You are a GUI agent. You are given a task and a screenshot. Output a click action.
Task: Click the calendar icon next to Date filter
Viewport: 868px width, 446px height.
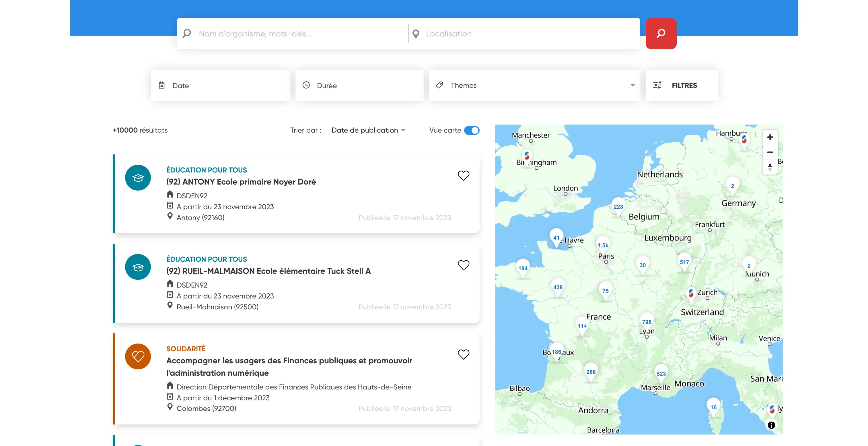pyautogui.click(x=161, y=85)
